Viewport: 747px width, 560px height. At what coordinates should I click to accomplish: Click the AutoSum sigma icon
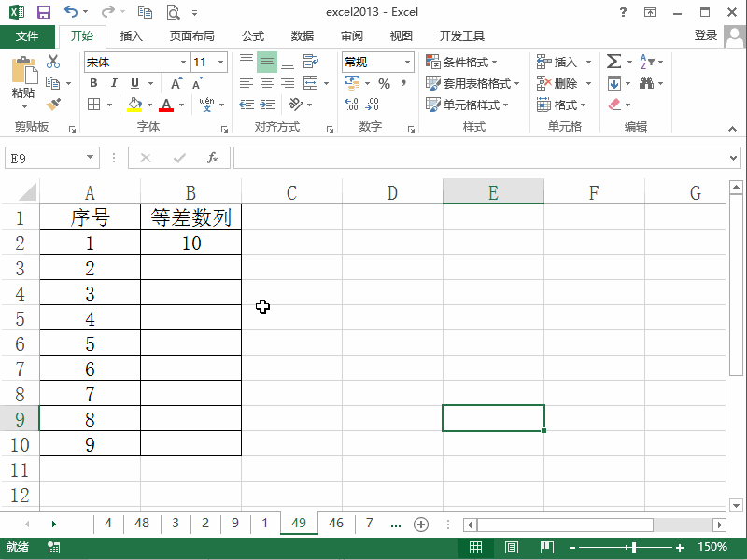tap(613, 59)
